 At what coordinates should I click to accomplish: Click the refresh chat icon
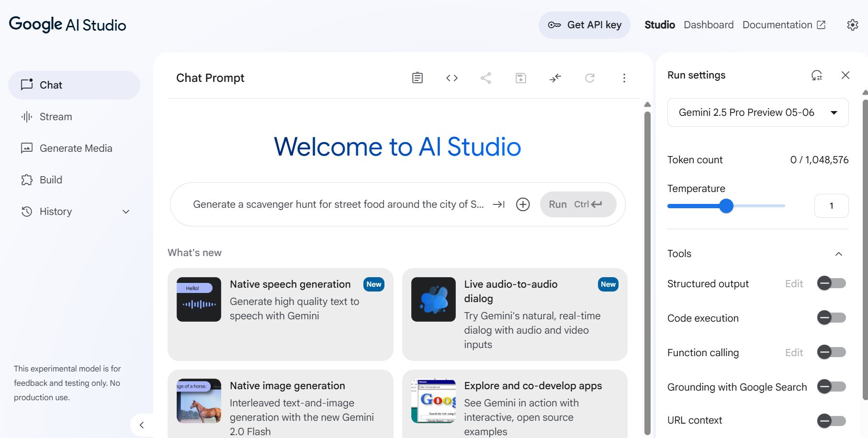590,78
